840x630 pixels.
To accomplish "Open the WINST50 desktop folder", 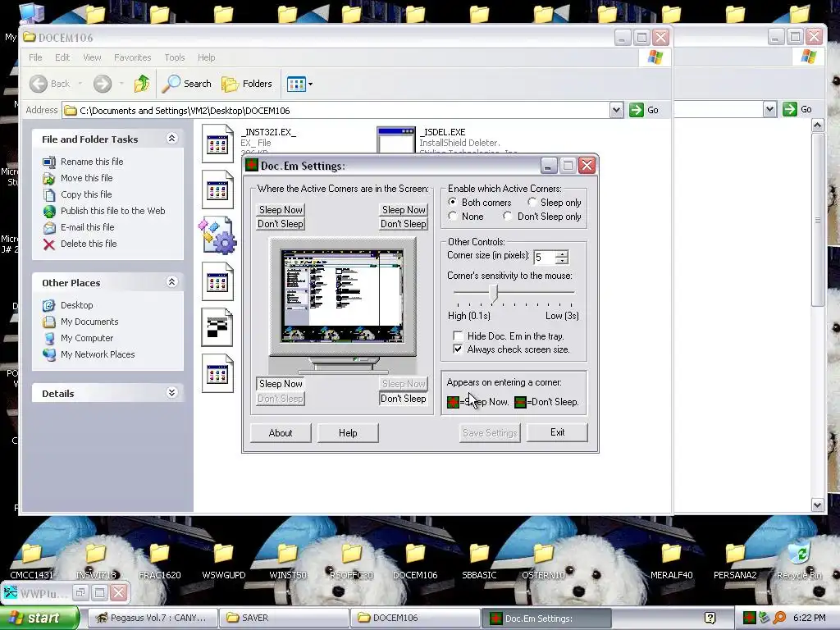I will (x=287, y=561).
